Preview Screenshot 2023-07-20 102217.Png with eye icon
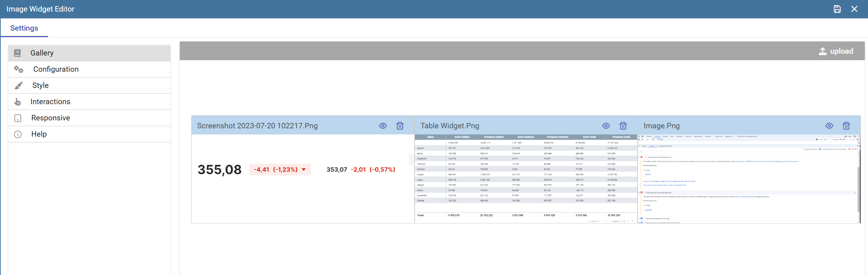The image size is (868, 275). point(383,126)
